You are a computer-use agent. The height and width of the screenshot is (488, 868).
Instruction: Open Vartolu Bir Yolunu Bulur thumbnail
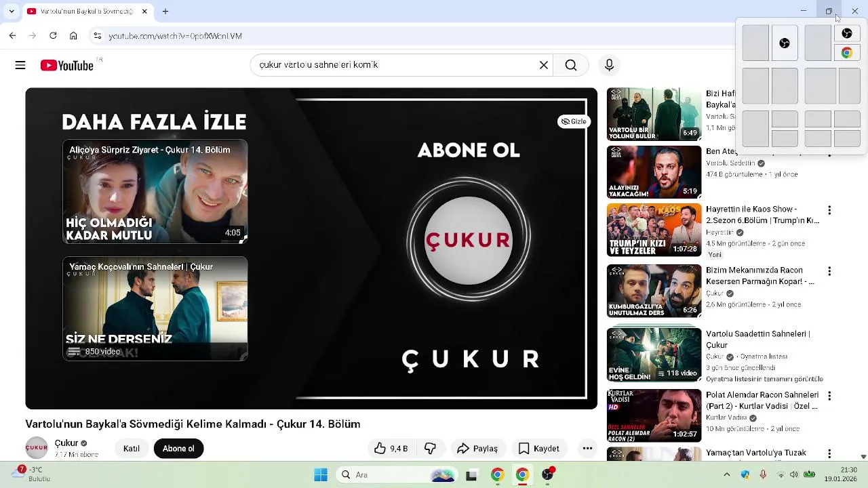coord(654,114)
